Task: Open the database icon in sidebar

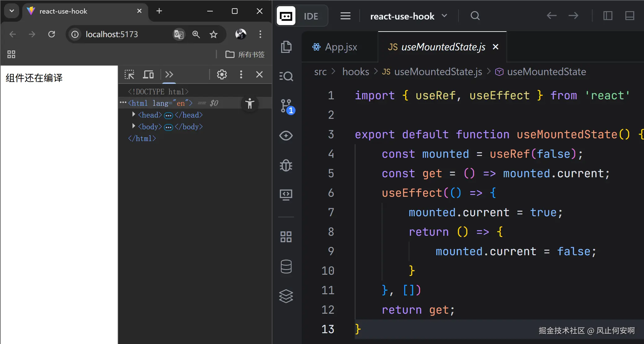Action: point(286,266)
